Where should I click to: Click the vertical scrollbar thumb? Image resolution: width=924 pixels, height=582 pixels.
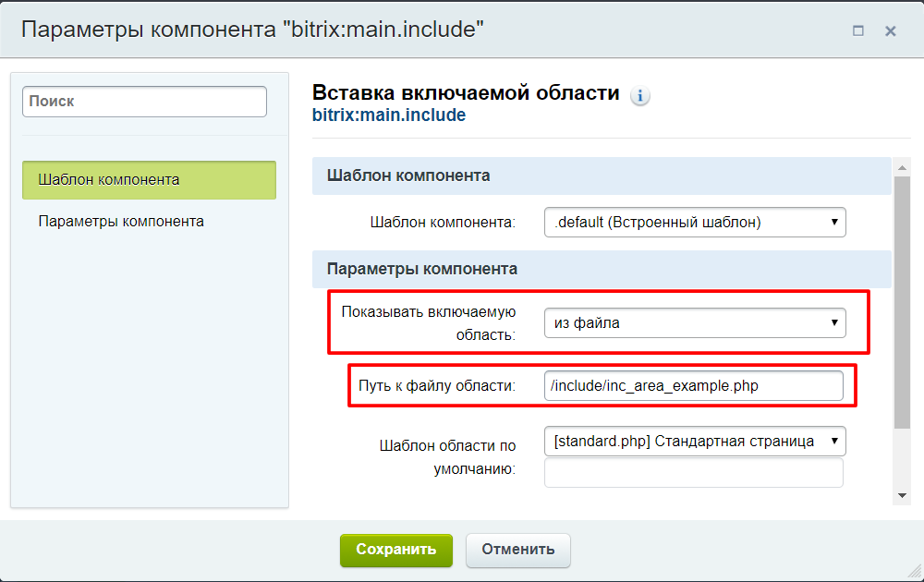pyautogui.click(x=902, y=302)
